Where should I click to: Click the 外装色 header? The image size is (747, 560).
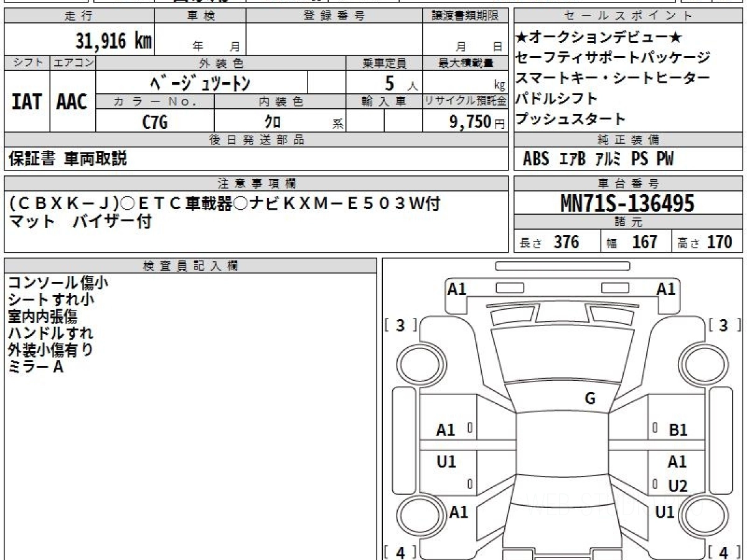click(221, 63)
